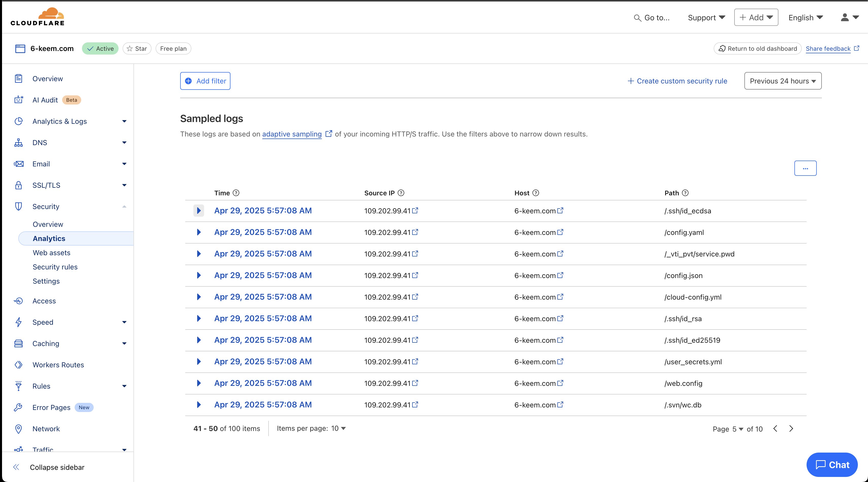
Task: Click the AI Audit robot icon
Action: click(19, 100)
